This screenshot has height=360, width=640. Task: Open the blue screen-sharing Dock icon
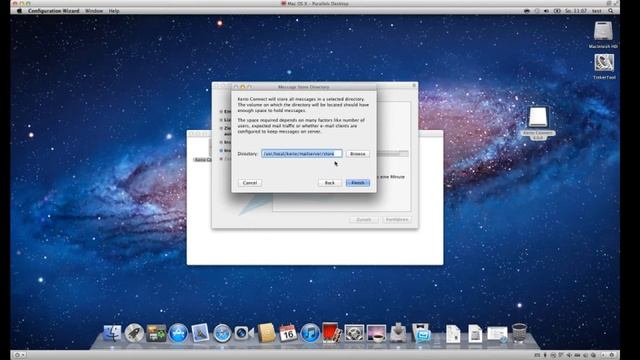tap(421, 333)
